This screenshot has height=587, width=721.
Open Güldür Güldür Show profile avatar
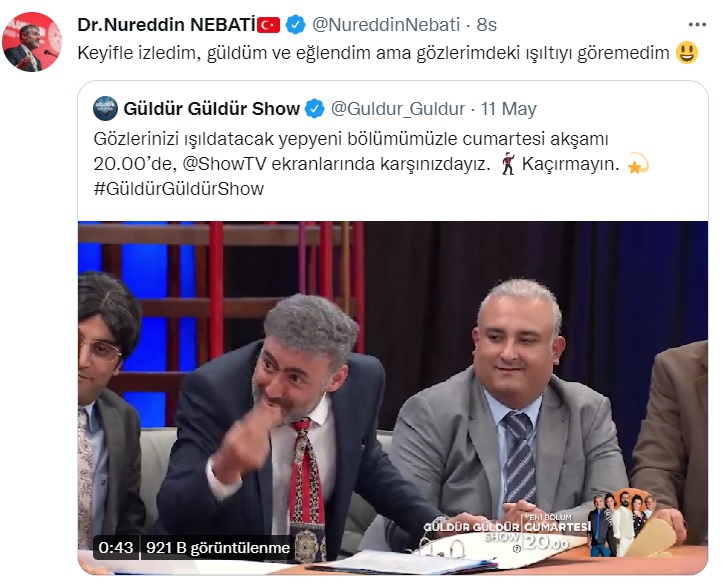pyautogui.click(x=105, y=108)
